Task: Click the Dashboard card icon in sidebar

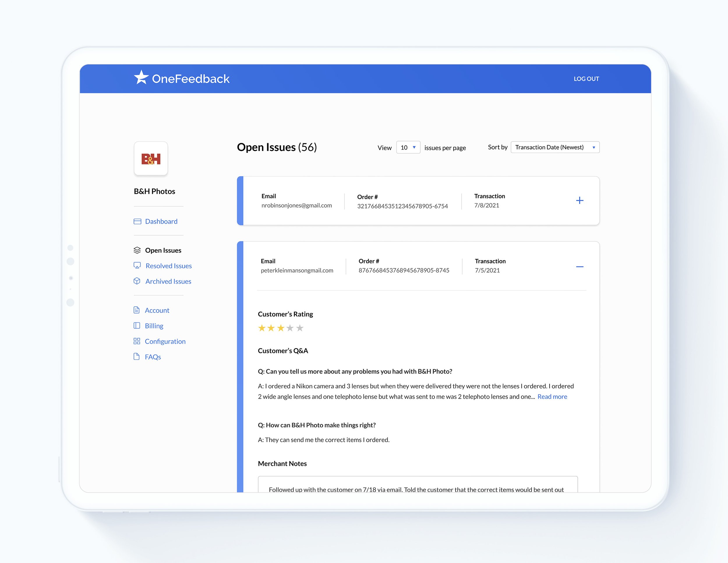Action: [137, 221]
